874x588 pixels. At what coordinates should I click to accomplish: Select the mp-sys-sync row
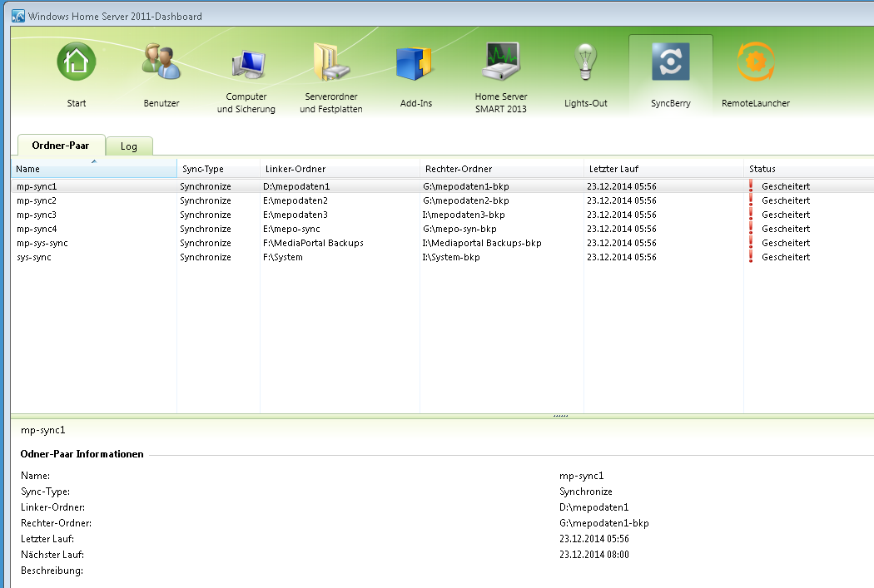point(443,243)
